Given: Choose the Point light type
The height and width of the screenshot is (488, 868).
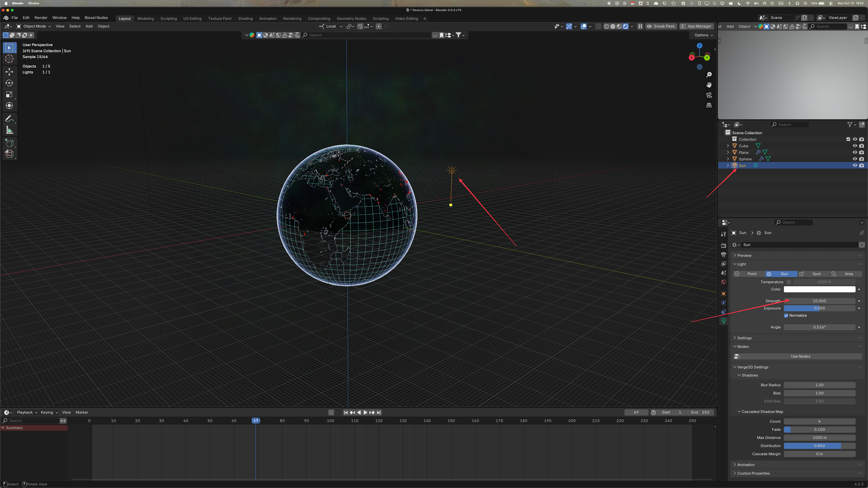Looking at the screenshot, I should [x=749, y=274].
